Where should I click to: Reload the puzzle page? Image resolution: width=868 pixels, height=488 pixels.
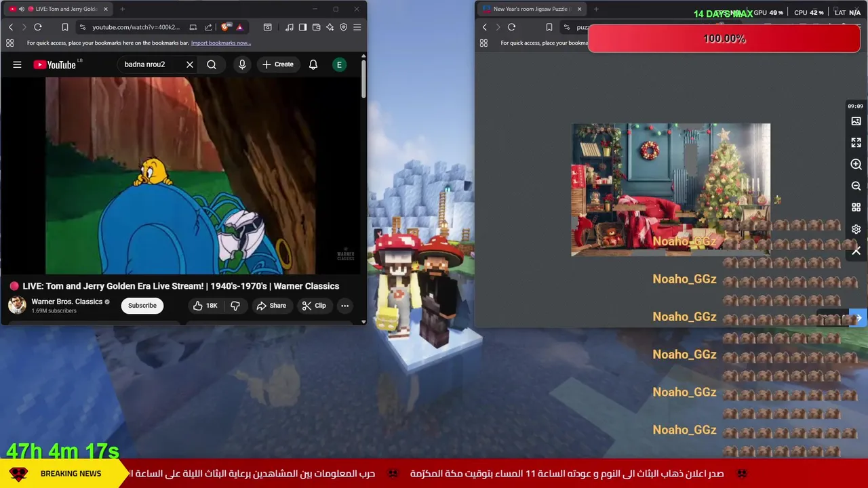[x=511, y=27]
